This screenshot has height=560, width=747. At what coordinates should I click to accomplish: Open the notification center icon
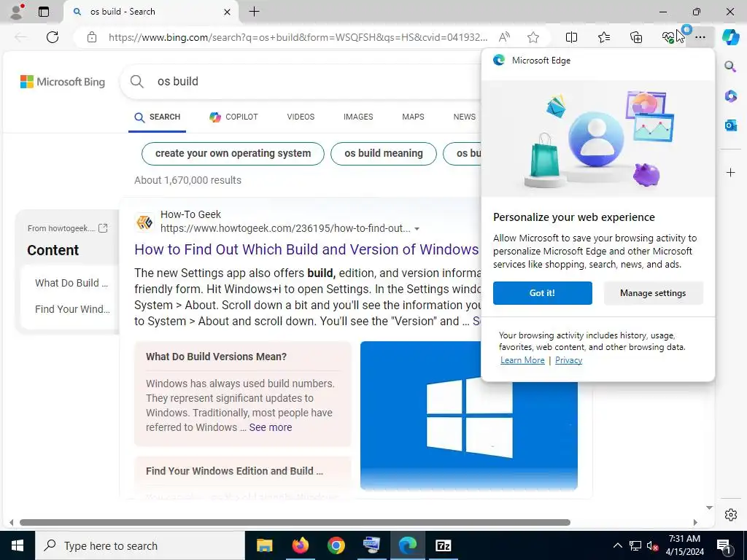pyautogui.click(x=724, y=545)
